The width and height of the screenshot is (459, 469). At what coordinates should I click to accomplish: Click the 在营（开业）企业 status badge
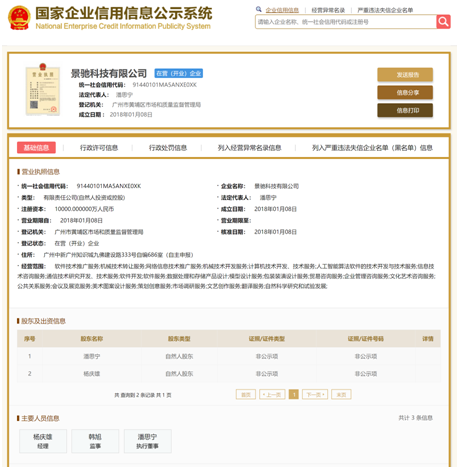[179, 73]
